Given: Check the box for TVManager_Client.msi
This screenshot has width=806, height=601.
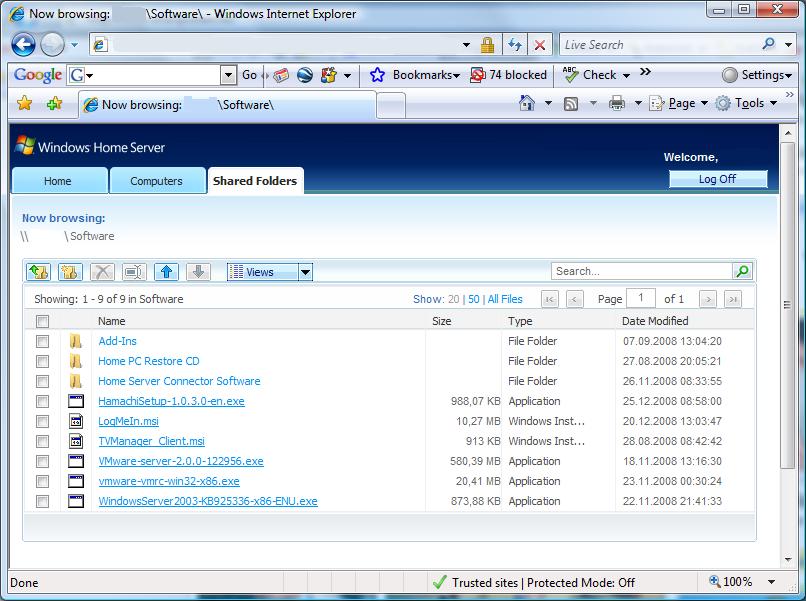Looking at the screenshot, I should click(43, 442).
